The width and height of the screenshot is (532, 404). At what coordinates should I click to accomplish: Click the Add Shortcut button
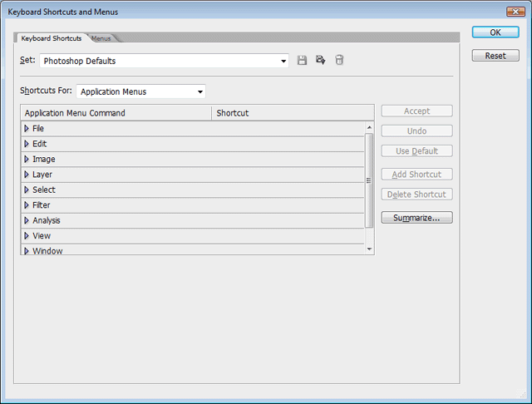[416, 175]
